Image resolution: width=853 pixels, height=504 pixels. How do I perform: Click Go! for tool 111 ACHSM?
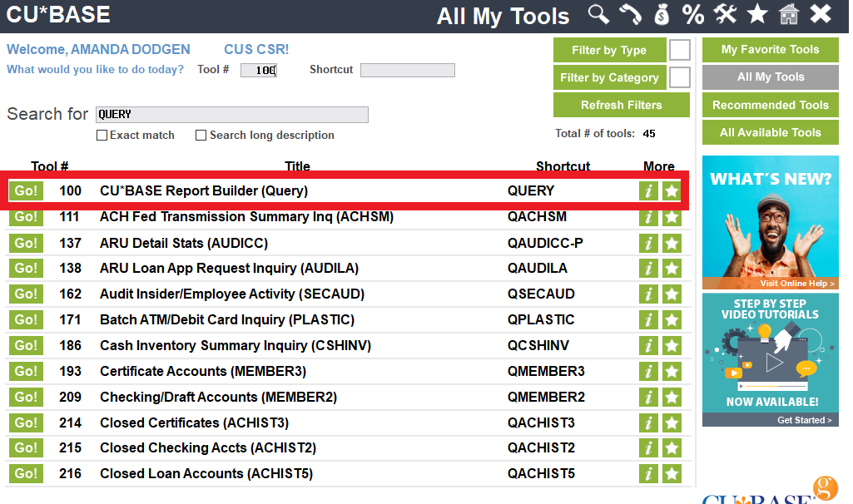coord(26,217)
